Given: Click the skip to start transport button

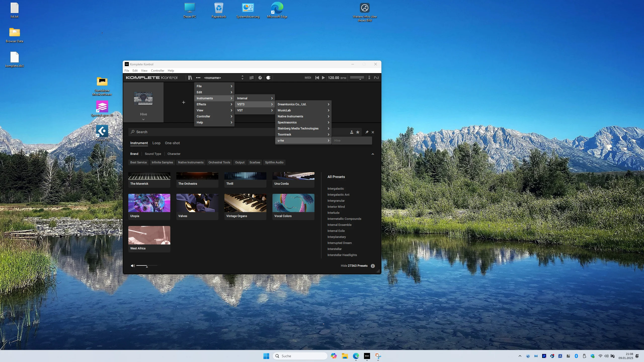Looking at the screenshot, I should [x=317, y=78].
